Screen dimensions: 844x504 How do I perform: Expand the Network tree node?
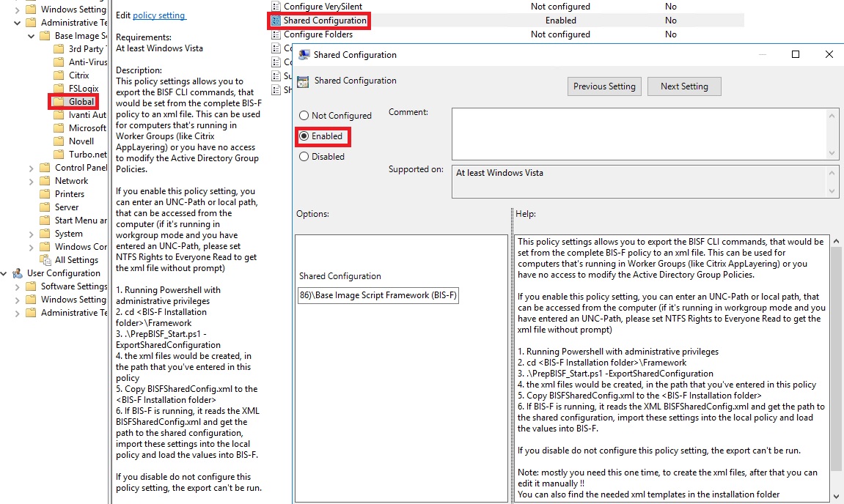point(32,181)
